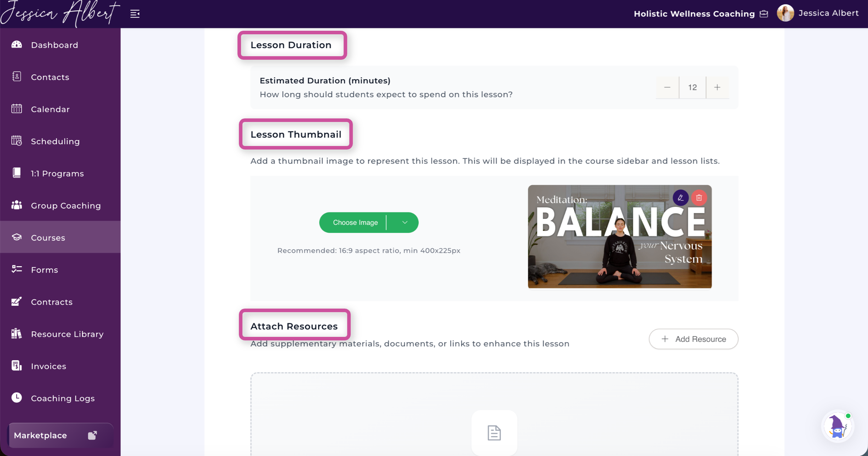The width and height of the screenshot is (868, 456).
Task: Click the briefcase icon beside Holistic Wellness Coaching
Action: tap(764, 14)
